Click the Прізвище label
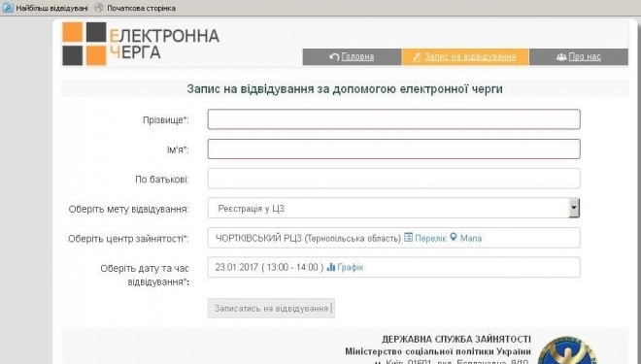The height and width of the screenshot is (364, 641). 165,120
